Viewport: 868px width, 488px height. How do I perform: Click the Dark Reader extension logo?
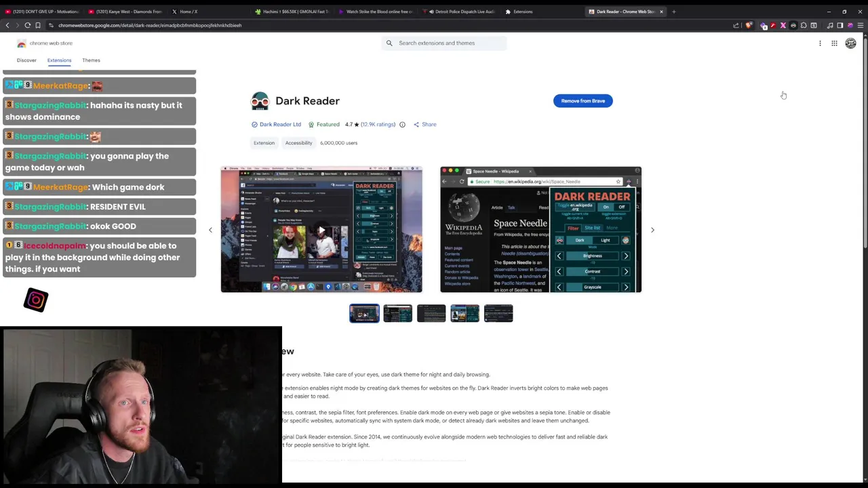coord(260,101)
